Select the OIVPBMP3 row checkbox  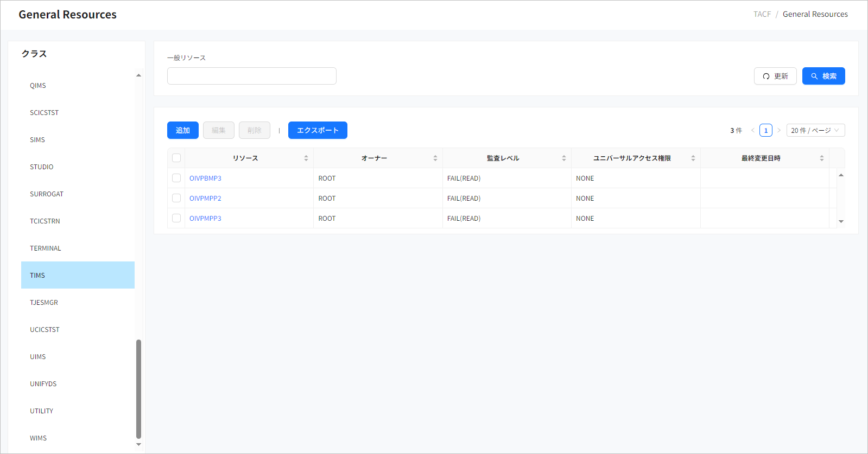(176, 178)
